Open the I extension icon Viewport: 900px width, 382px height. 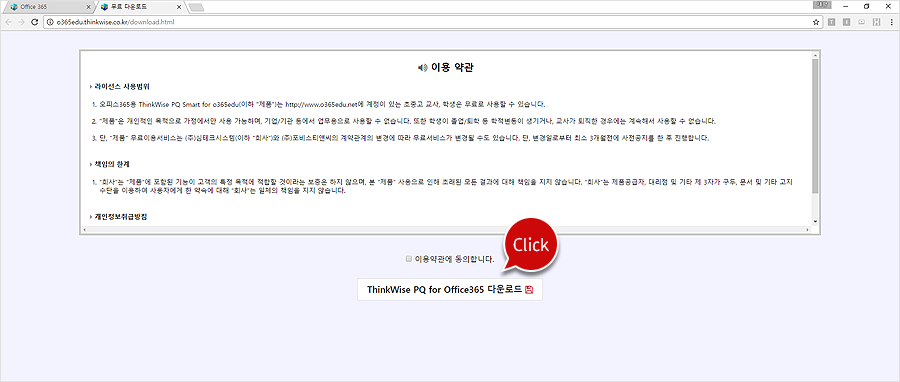coord(846,22)
